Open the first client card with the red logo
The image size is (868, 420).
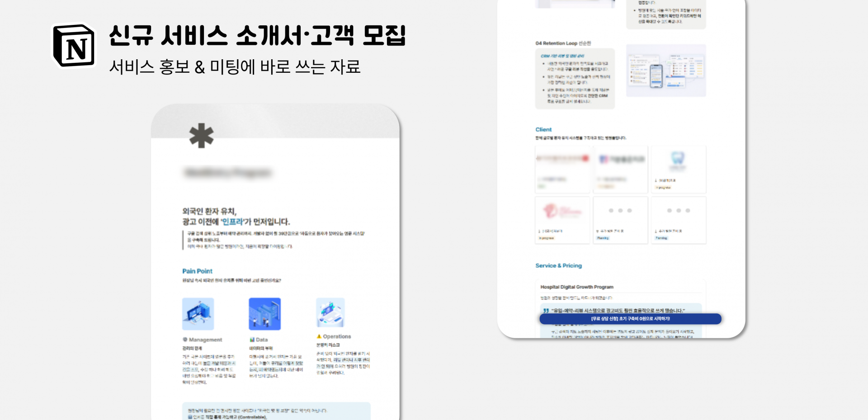pyautogui.click(x=562, y=170)
